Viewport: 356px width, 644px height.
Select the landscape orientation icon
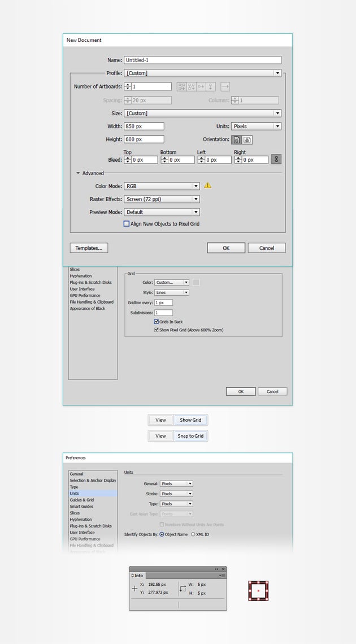(x=247, y=140)
